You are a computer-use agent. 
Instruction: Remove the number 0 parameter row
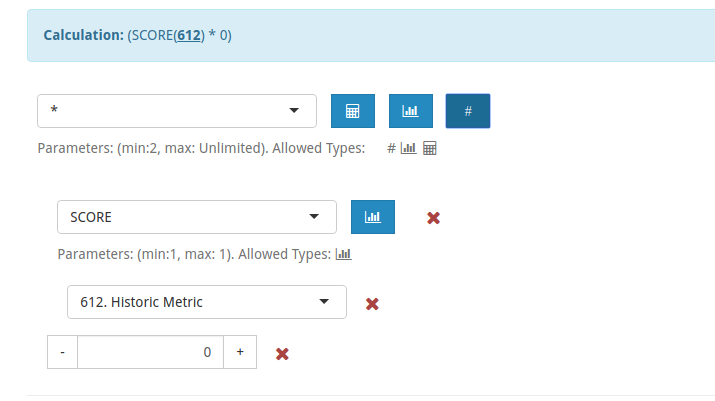point(282,354)
